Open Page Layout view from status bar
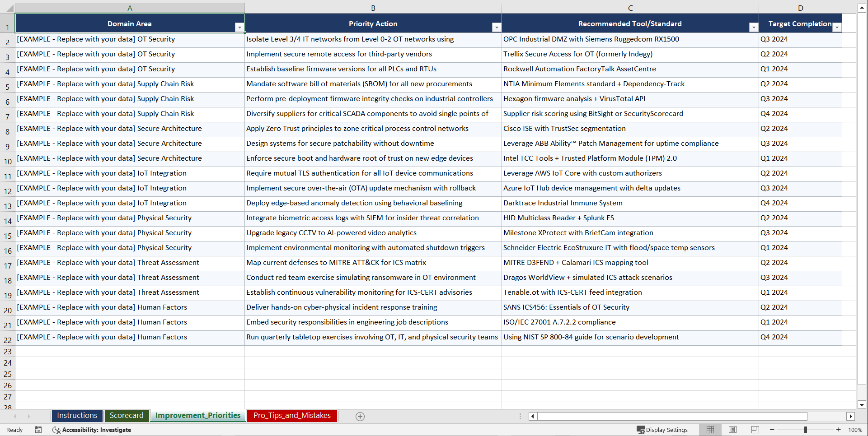 pyautogui.click(x=732, y=430)
